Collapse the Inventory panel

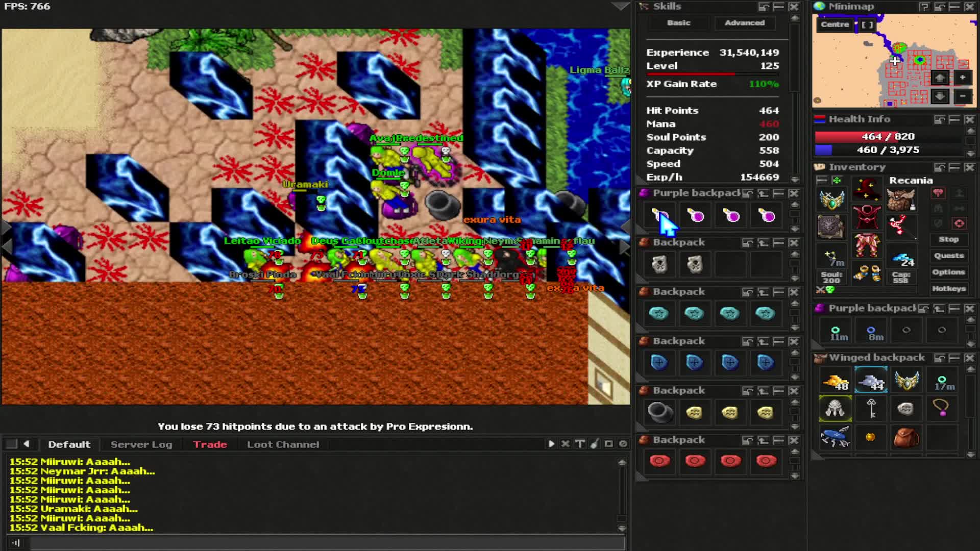954,167
